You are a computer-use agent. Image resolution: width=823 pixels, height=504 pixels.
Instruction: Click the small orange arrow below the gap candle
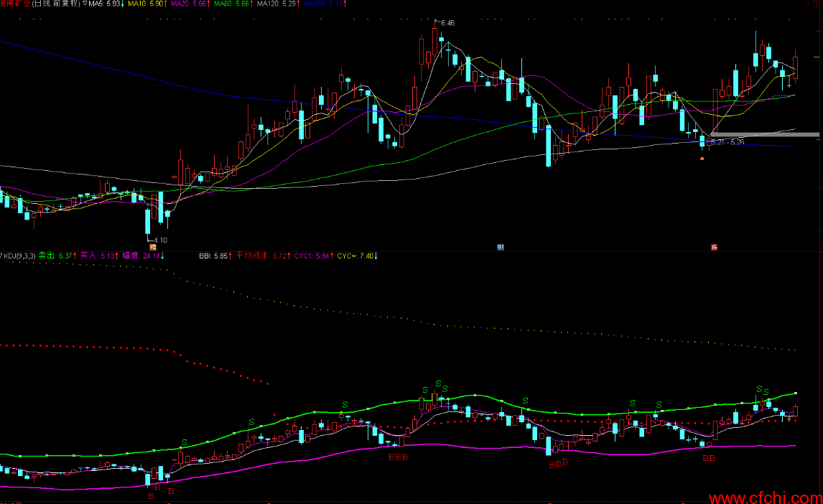pyautogui.click(x=702, y=158)
